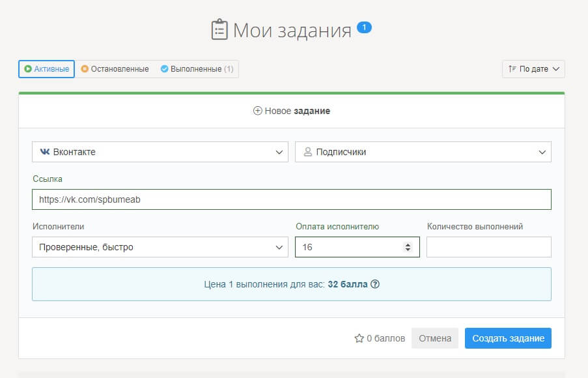
Task: Click the Ссылка URL input field
Action: 292,199
